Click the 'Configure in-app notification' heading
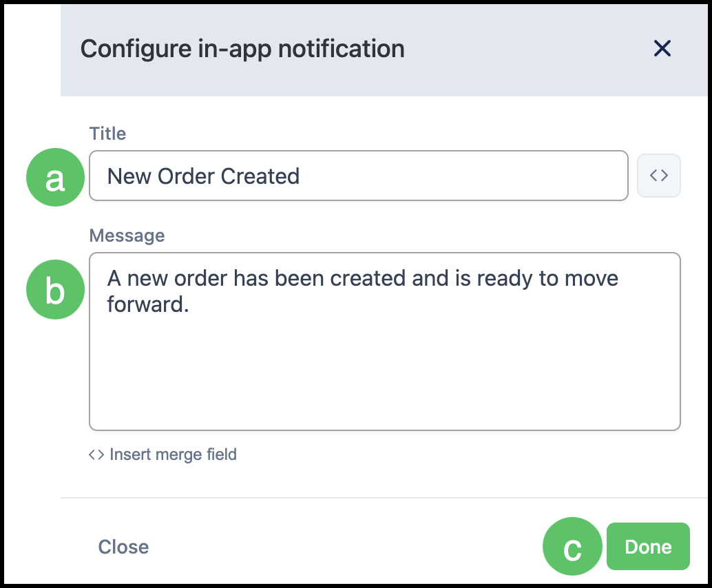The image size is (712, 588). [242, 49]
